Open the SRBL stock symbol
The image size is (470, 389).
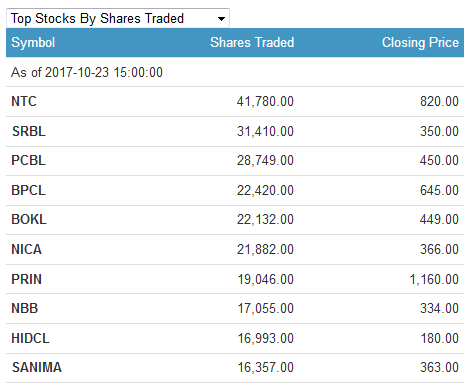(29, 131)
